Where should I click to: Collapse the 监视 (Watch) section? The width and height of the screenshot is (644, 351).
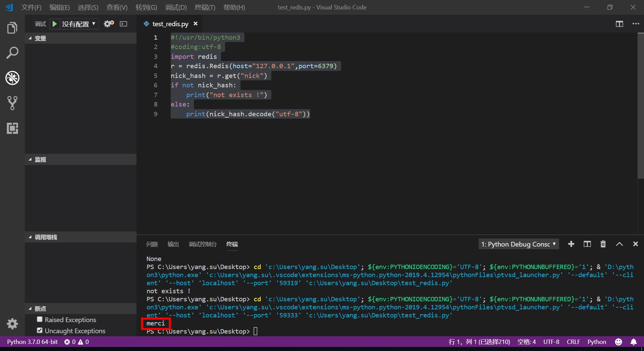pyautogui.click(x=80, y=160)
